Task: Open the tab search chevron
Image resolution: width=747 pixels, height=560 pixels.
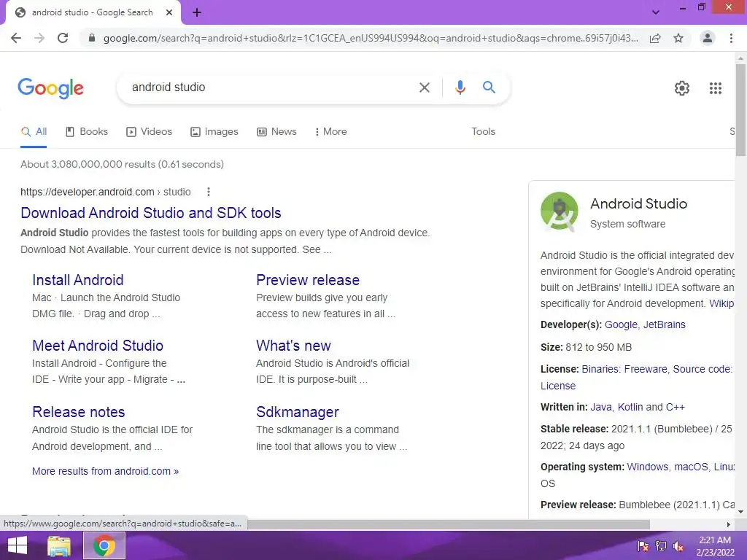Action: pyautogui.click(x=656, y=12)
